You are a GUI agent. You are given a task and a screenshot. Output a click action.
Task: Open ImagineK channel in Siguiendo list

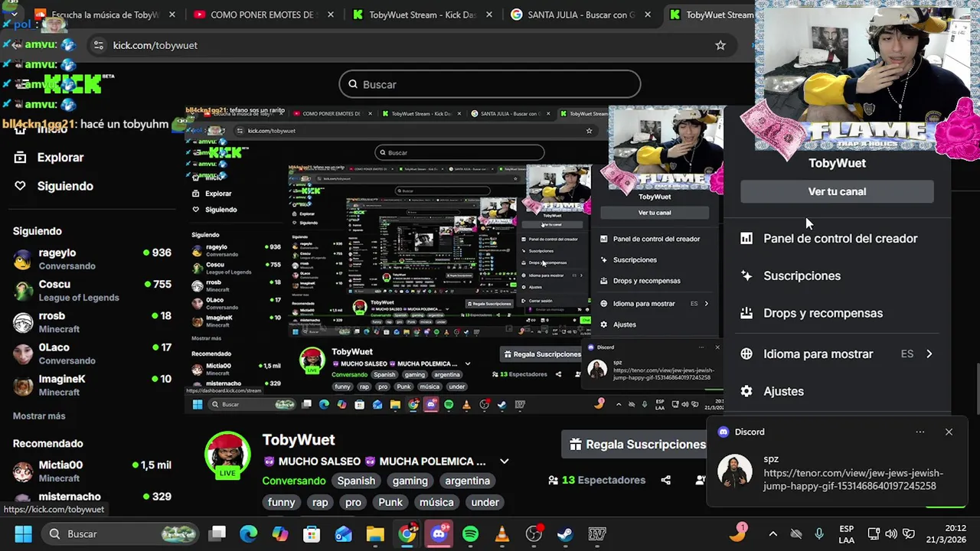[x=92, y=385]
